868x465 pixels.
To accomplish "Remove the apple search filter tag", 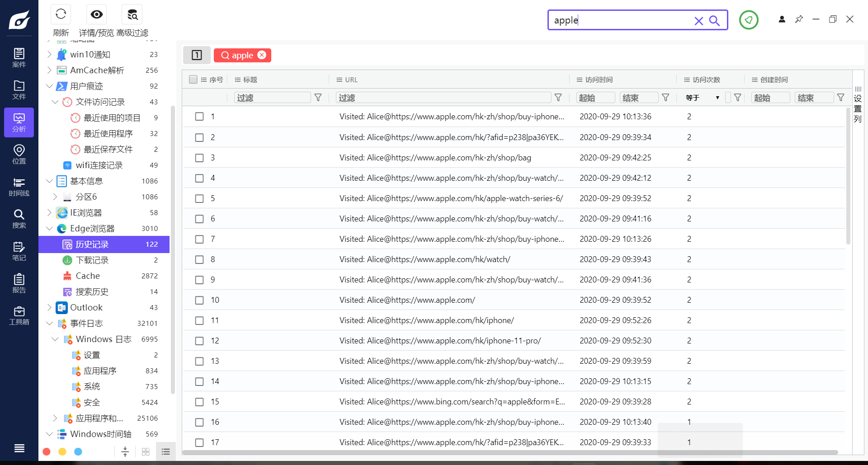I will [262, 55].
